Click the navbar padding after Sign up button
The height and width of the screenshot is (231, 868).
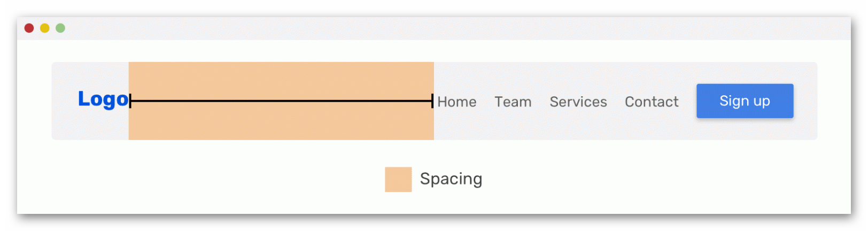805,101
